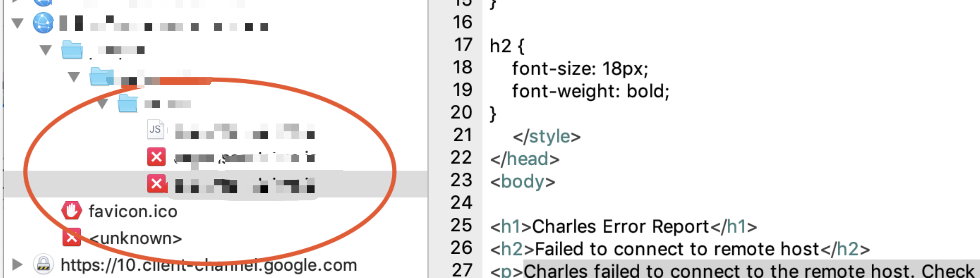Viewport: 980px width, 278px height.
Task: Click the blocked hand icon beside favicon.ico
Action: (x=71, y=211)
